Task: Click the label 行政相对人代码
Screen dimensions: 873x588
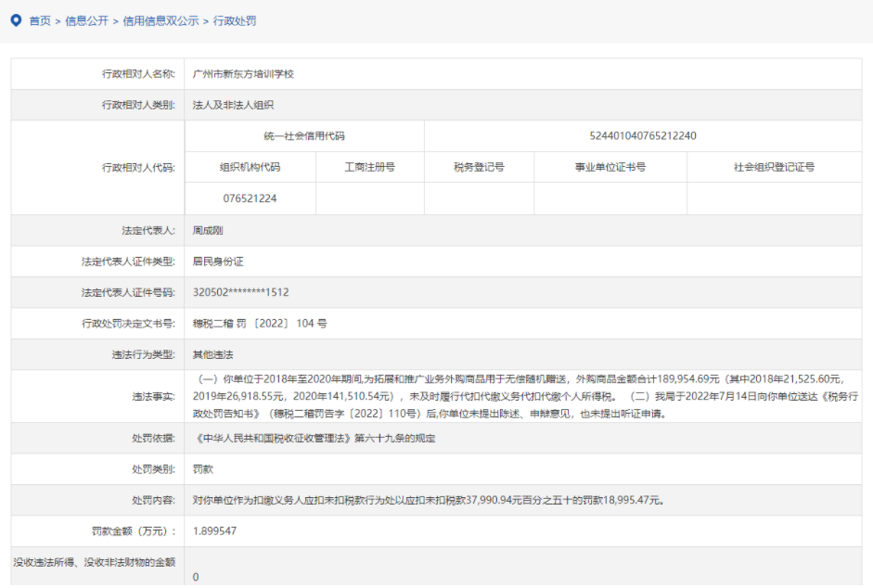Action: (x=138, y=168)
